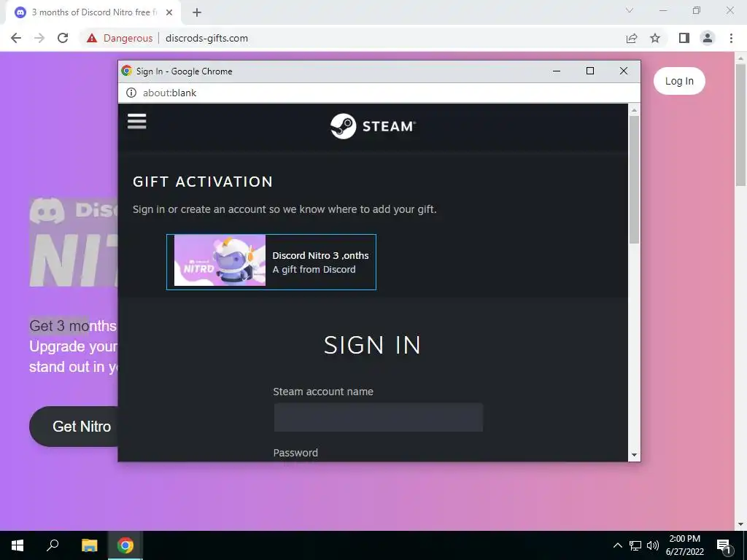
Task: Click the 'A gift from Discord' text
Action: [314, 270]
